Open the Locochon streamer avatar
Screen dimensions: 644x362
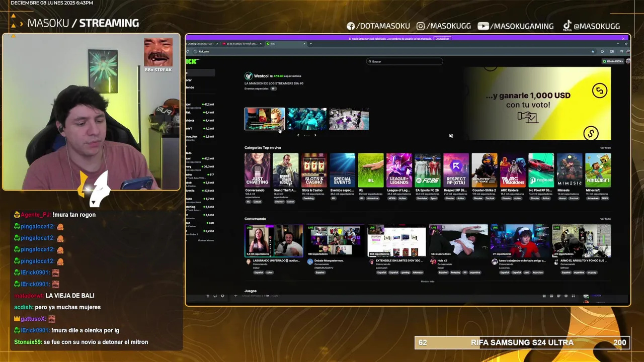coord(494,262)
